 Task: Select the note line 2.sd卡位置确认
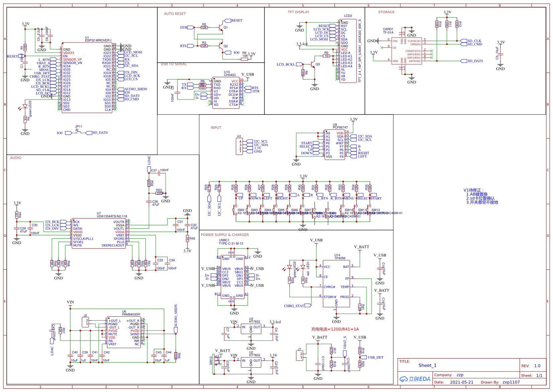click(x=480, y=198)
